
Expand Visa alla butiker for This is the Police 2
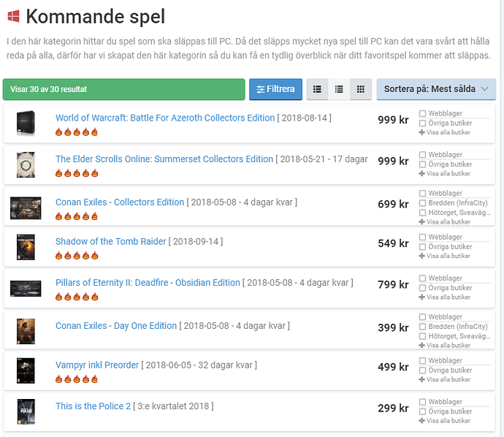click(x=445, y=421)
